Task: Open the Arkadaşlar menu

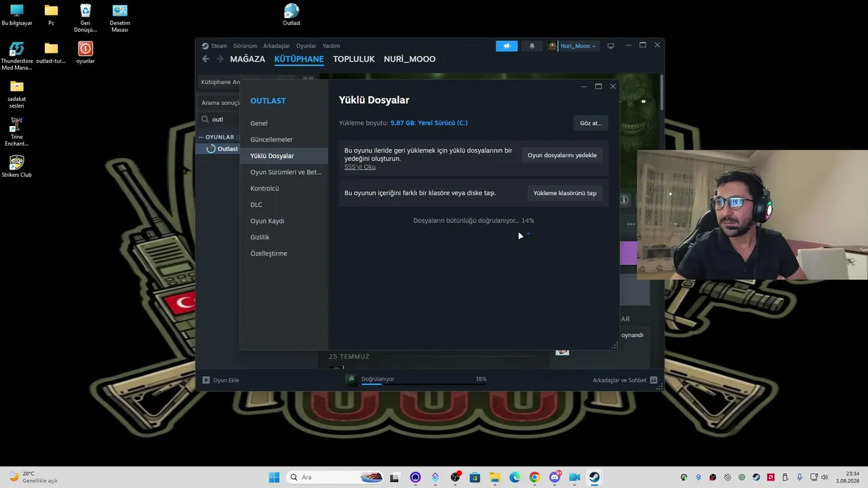Action: (x=277, y=46)
